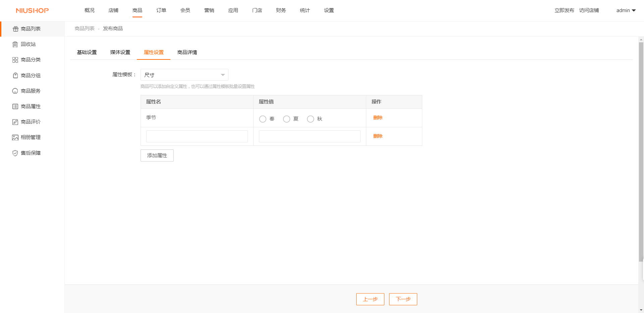Click the shield icon for 售后保障
Viewport: 644px width, 313px height.
click(x=15, y=153)
